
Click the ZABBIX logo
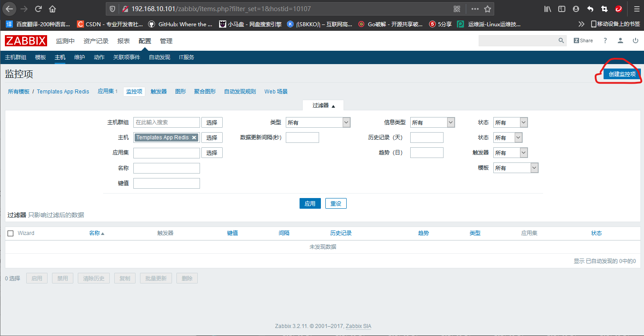pos(26,41)
